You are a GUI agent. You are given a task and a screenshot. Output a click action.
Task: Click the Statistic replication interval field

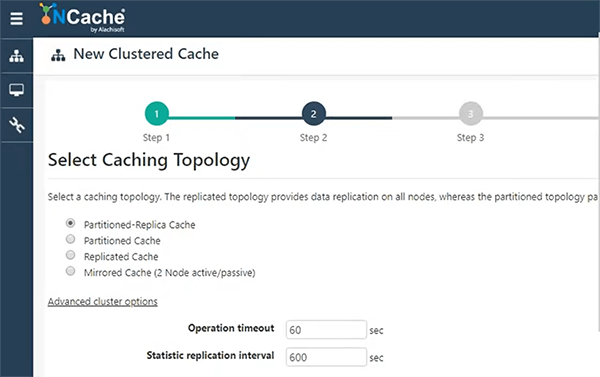326,357
